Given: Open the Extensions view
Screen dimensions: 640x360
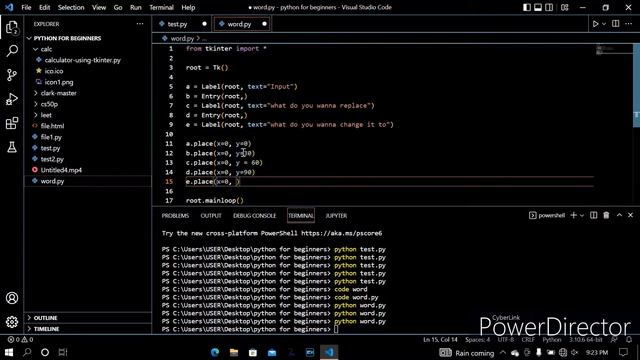Looking at the screenshot, I should pos(12,123).
